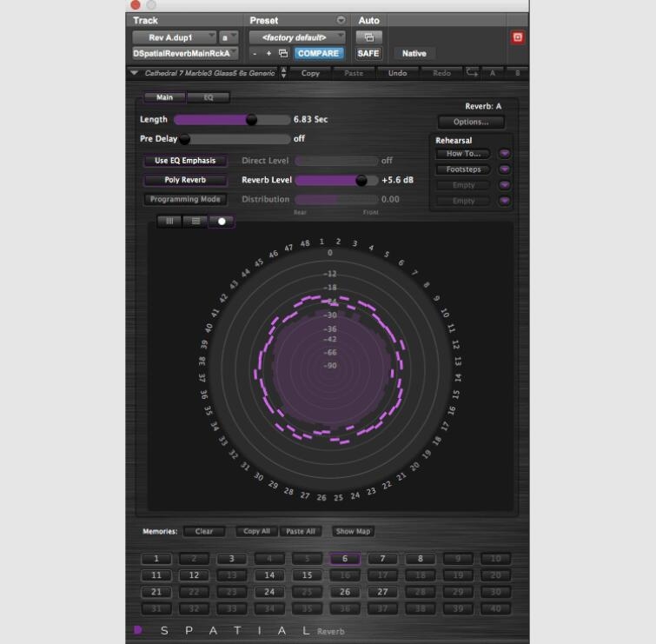Open the factory default preset dropdown
Screen dimensions: 656x644
297,37
